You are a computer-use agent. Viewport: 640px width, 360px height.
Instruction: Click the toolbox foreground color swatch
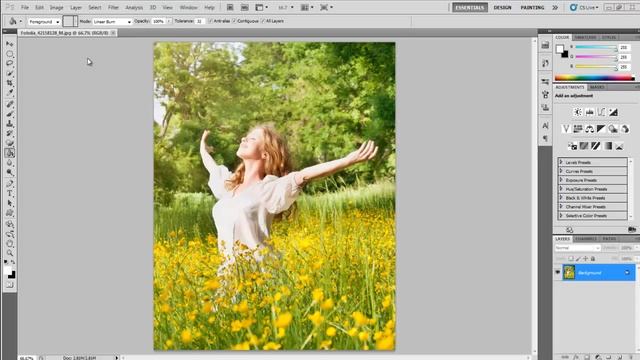click(8, 271)
